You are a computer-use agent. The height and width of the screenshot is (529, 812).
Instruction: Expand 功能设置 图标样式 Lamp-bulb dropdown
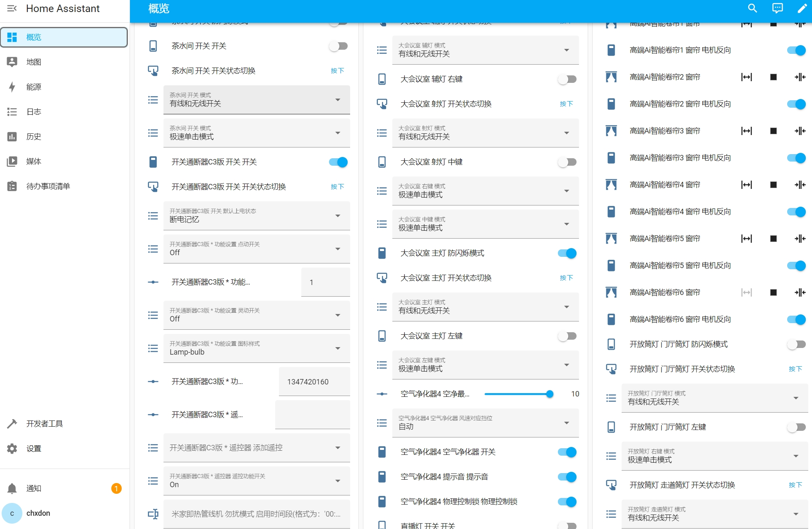pyautogui.click(x=257, y=348)
